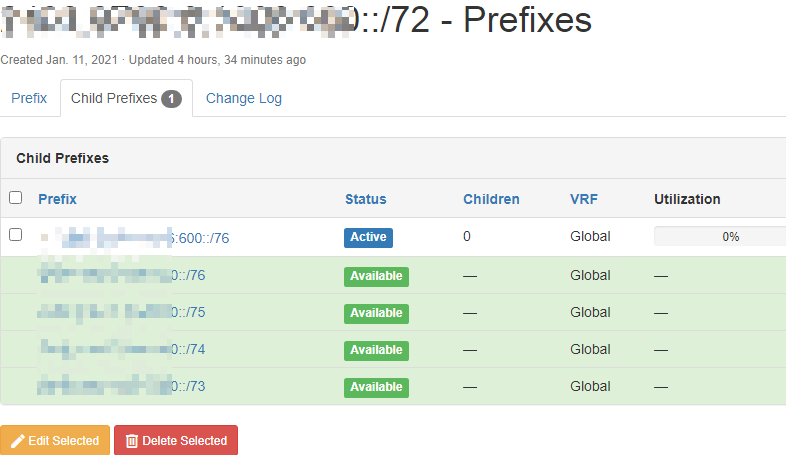Screen dimensions: 786x455
Task: Click the Active status label
Action: pyautogui.click(x=368, y=238)
